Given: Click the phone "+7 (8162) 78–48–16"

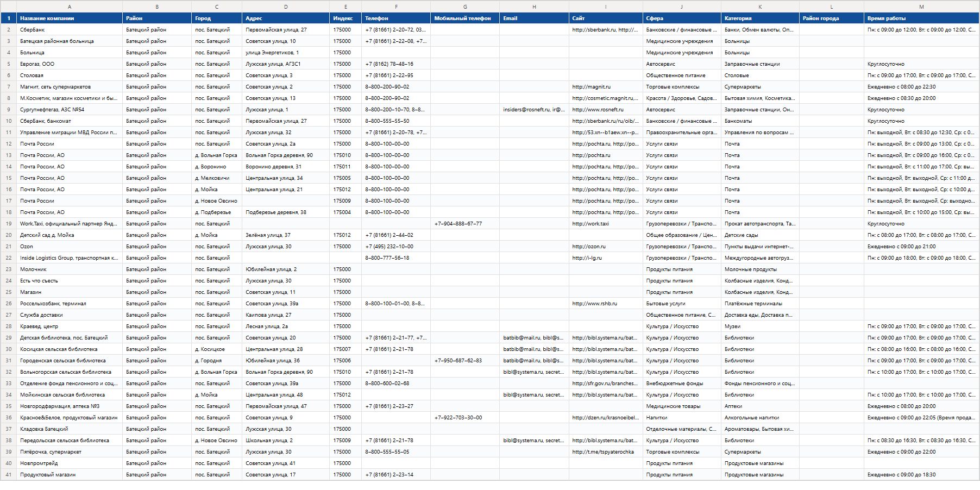Looking at the screenshot, I should pyautogui.click(x=396, y=64).
